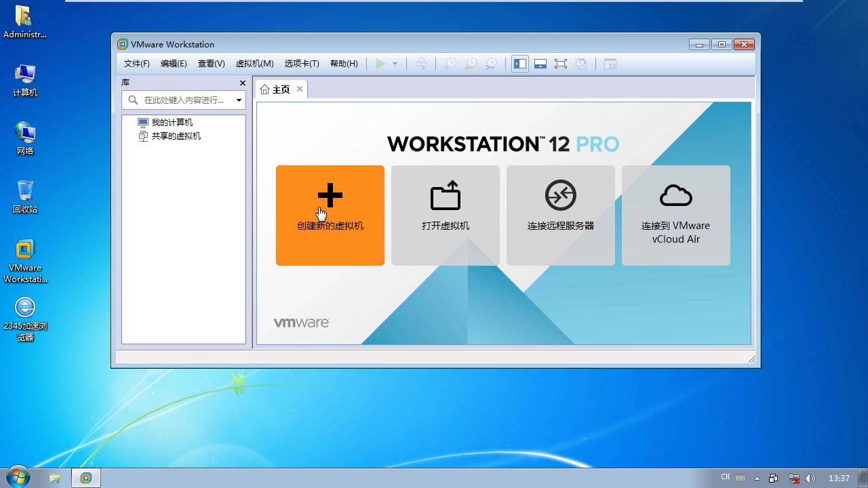868x488 pixels.
Task: Close the 主页 tab with its X
Action: tap(300, 89)
